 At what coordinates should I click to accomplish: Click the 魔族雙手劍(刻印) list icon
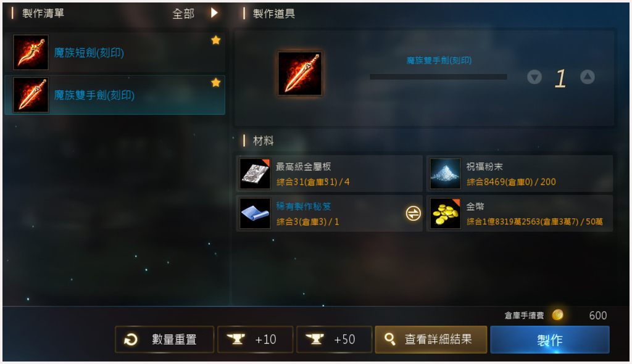(31, 95)
